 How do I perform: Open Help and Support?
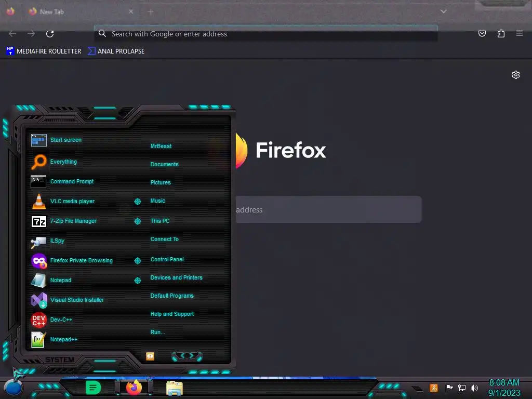(172, 314)
